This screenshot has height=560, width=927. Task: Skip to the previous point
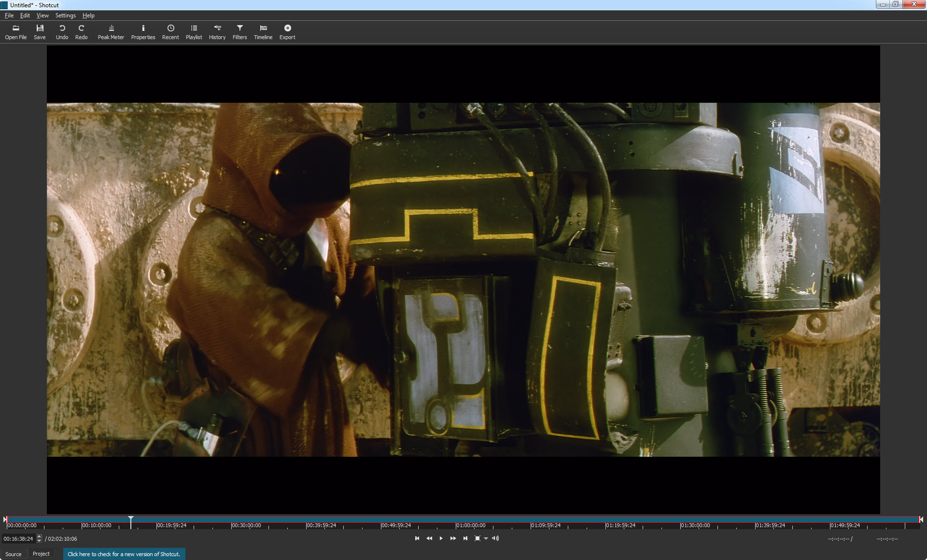coord(417,538)
